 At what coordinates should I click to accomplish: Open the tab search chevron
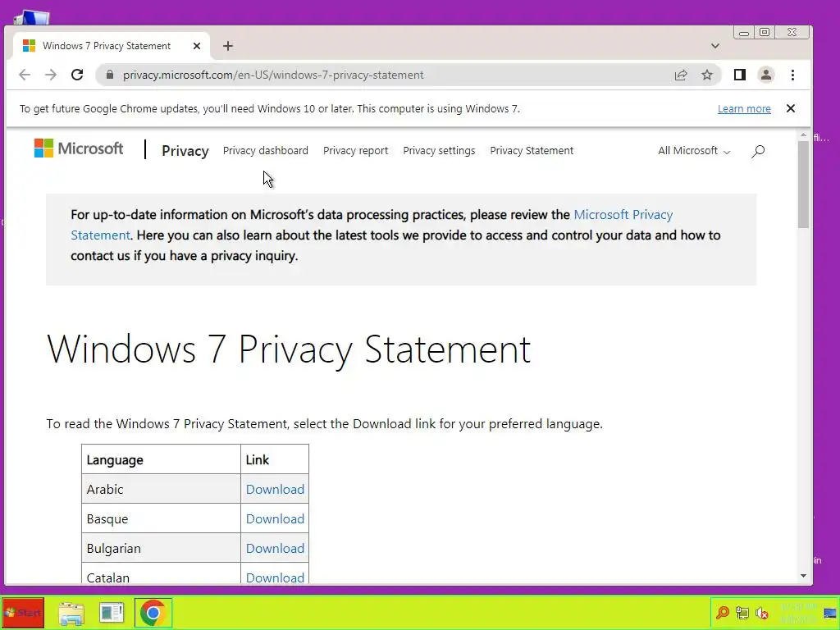coord(715,46)
